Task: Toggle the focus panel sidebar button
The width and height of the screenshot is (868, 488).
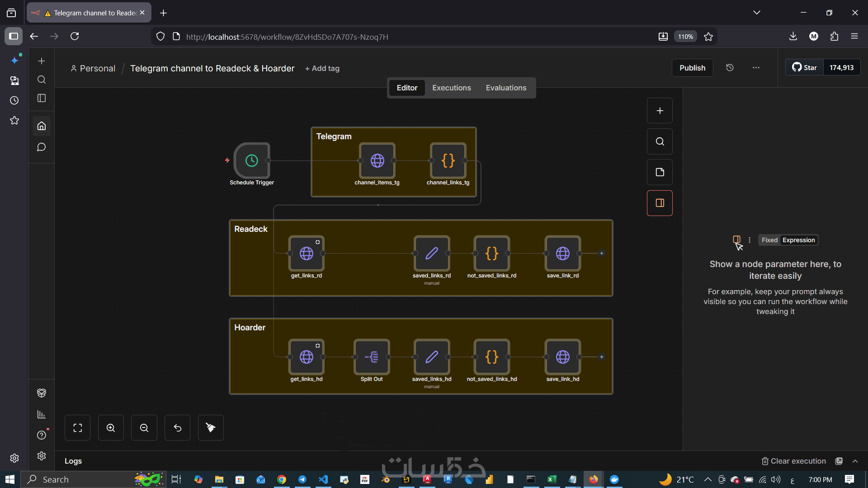Action: [660, 203]
